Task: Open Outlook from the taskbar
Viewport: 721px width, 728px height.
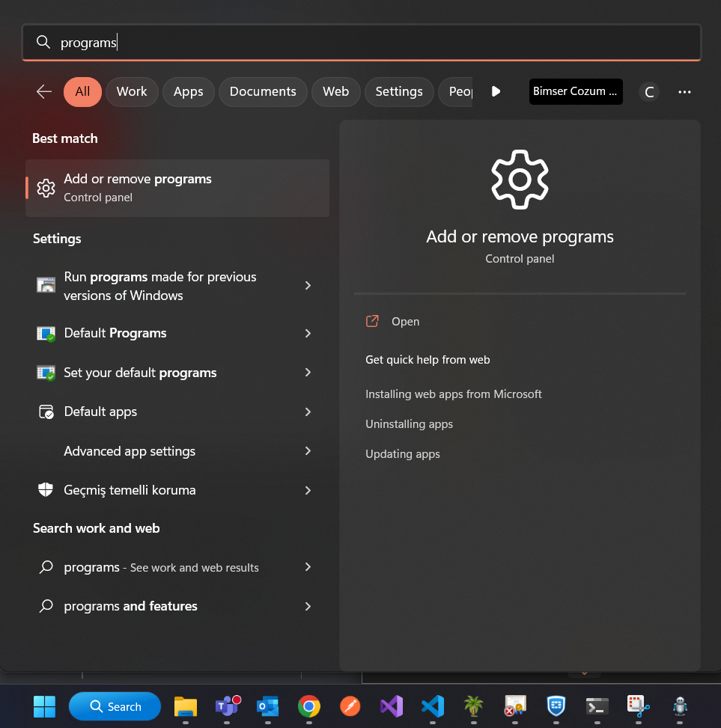Action: (x=267, y=706)
